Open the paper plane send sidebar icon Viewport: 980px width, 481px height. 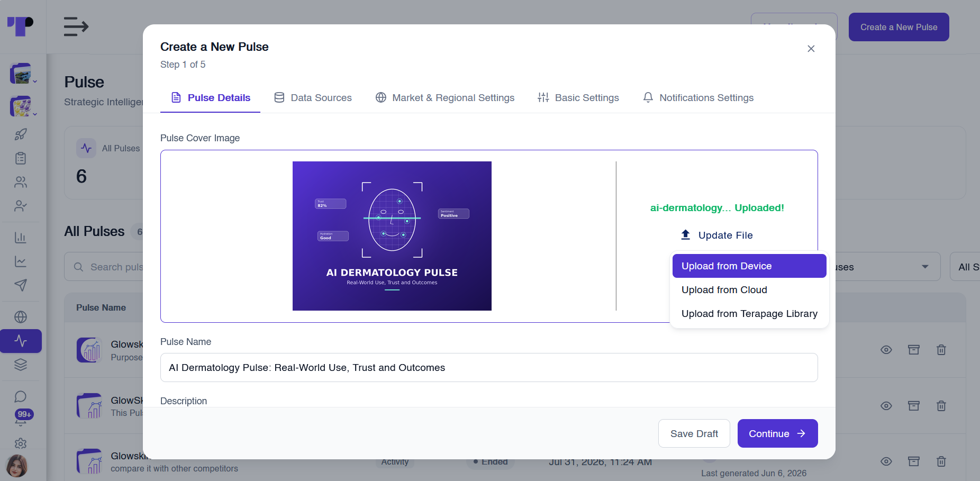coord(21,285)
